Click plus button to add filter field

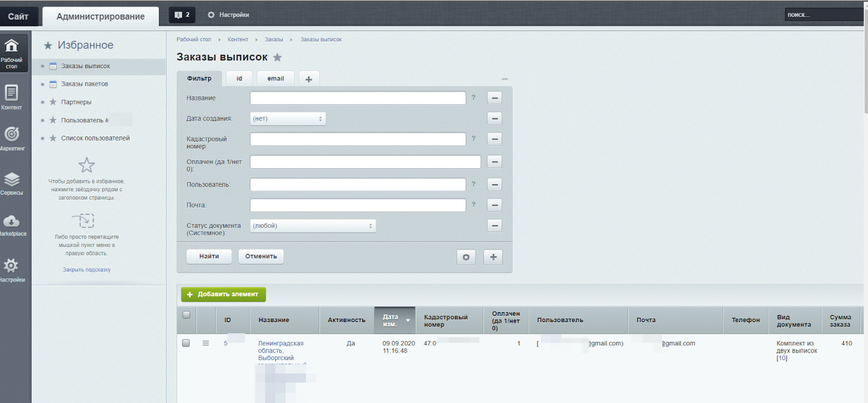(x=493, y=257)
